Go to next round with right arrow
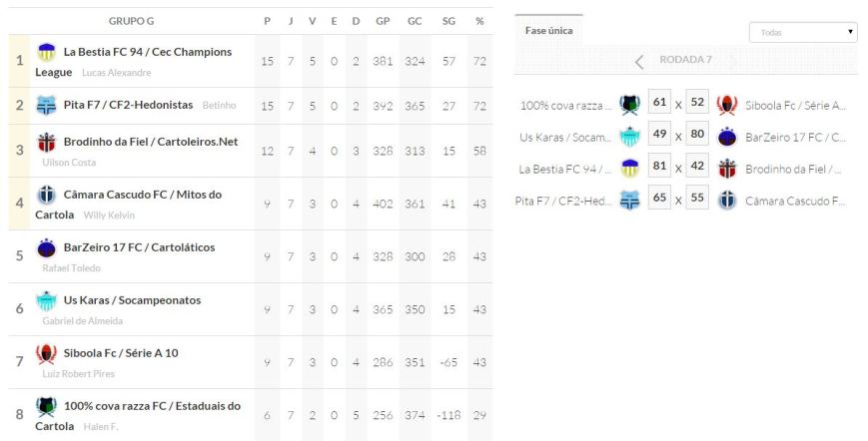The width and height of the screenshot is (868, 441). click(x=734, y=61)
